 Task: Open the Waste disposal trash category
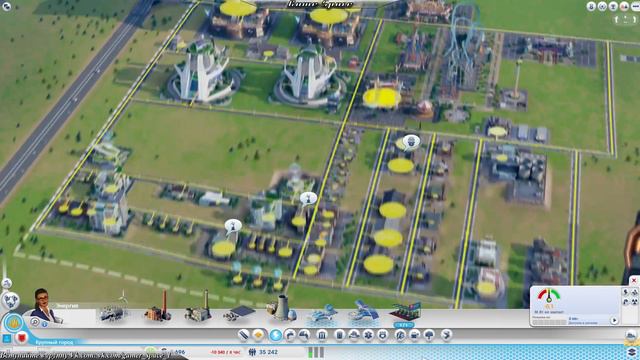coord(340,335)
